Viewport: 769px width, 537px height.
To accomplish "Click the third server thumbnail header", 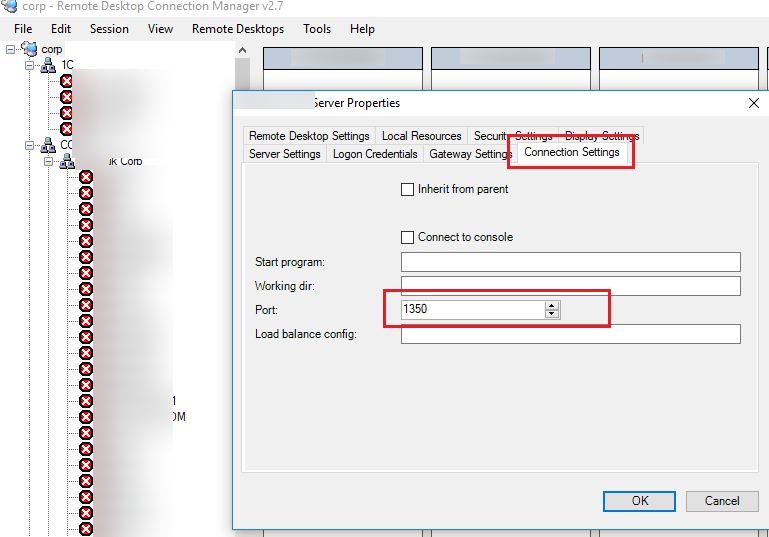I will point(679,58).
